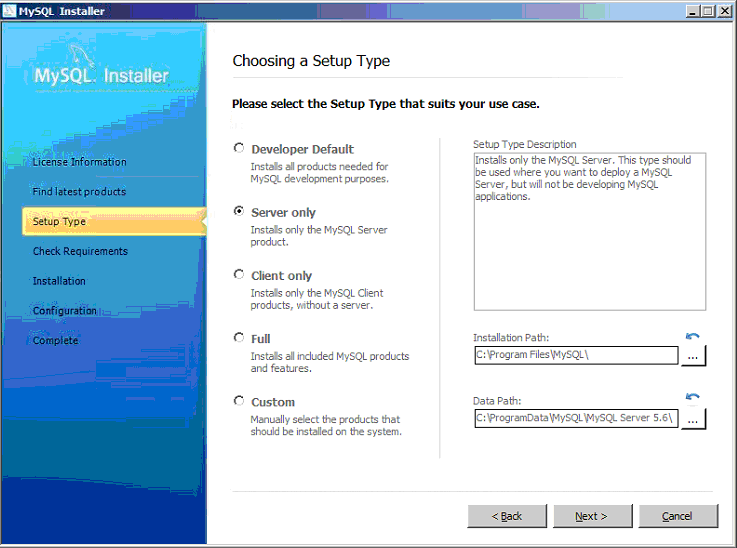Jump to the Installation sidebar step
The image size is (737, 548).
click(59, 281)
